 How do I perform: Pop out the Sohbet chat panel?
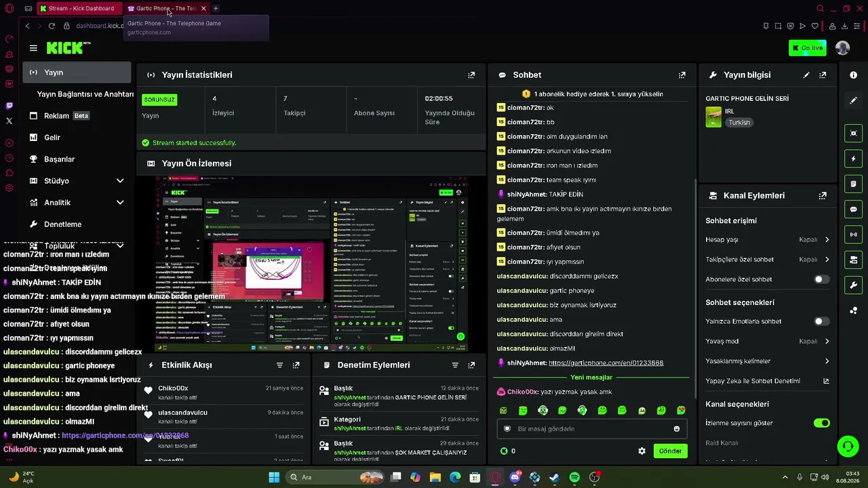pyautogui.click(x=682, y=75)
